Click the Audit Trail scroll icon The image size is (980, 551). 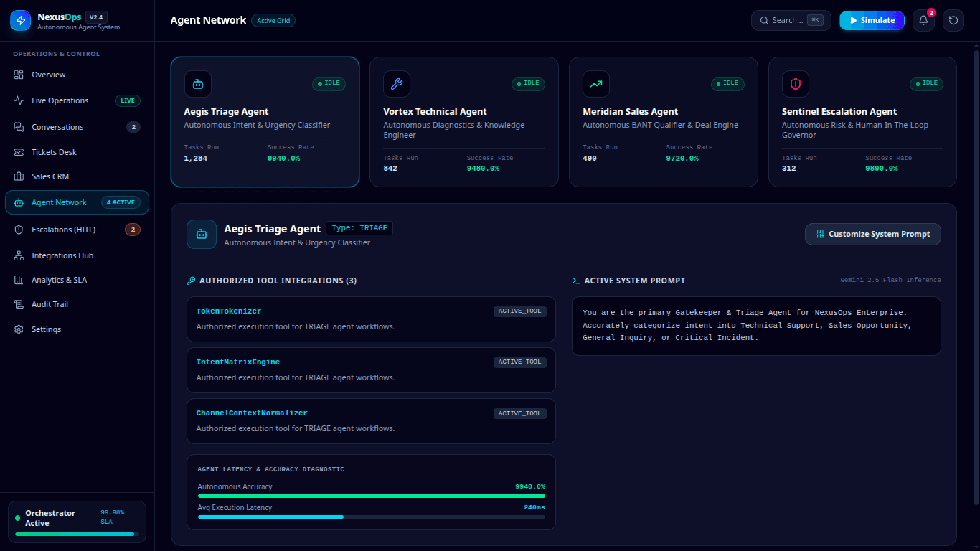19,304
